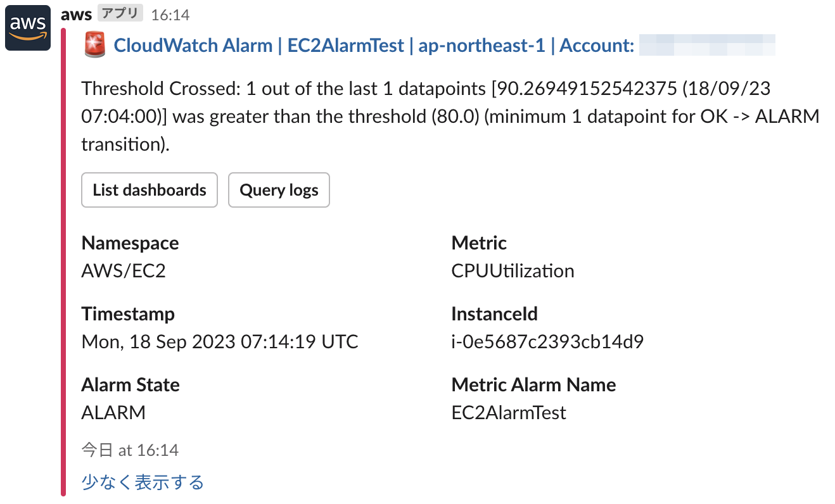Click the 16:14 message timestamp in header
The image size is (835, 504).
tap(170, 15)
